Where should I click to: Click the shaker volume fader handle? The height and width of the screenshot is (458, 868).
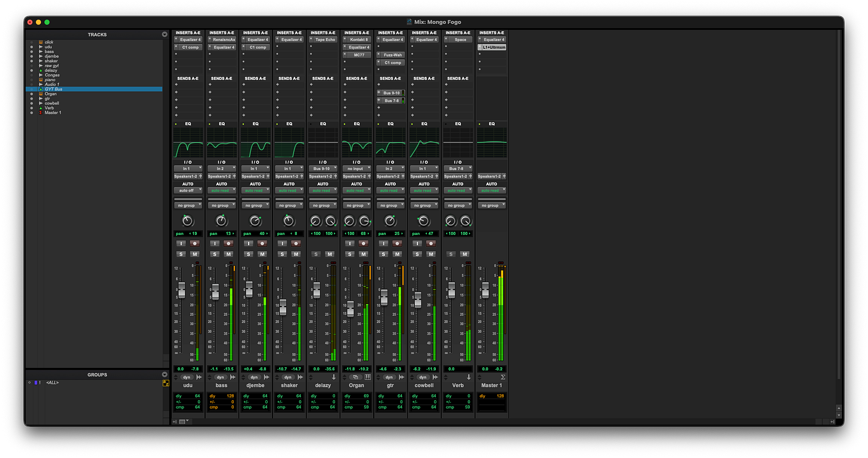(283, 307)
